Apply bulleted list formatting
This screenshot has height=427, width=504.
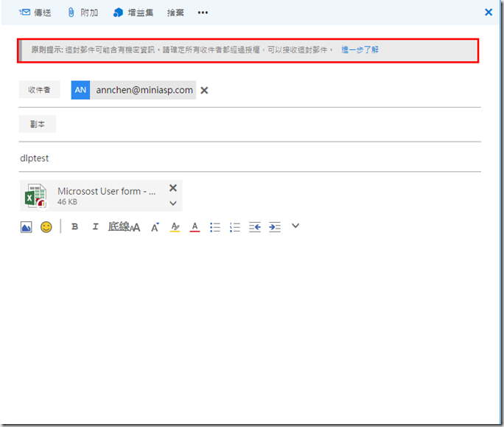pos(215,227)
